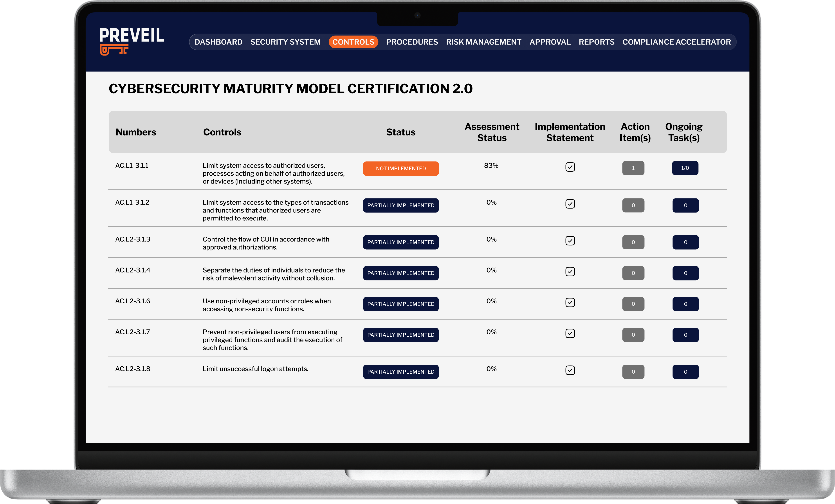The height and width of the screenshot is (504, 835).
Task: Click control number AC.L1-3.1.2
Action: (132, 203)
